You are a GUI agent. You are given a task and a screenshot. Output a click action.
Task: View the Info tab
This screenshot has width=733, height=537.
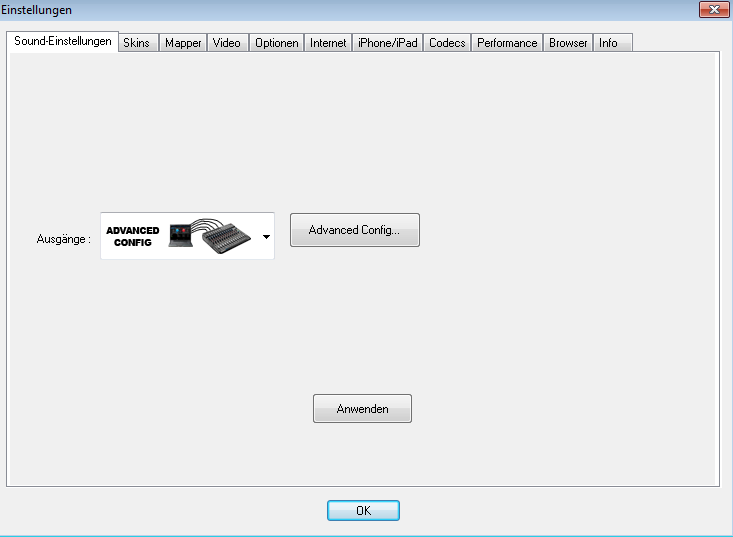(x=608, y=43)
